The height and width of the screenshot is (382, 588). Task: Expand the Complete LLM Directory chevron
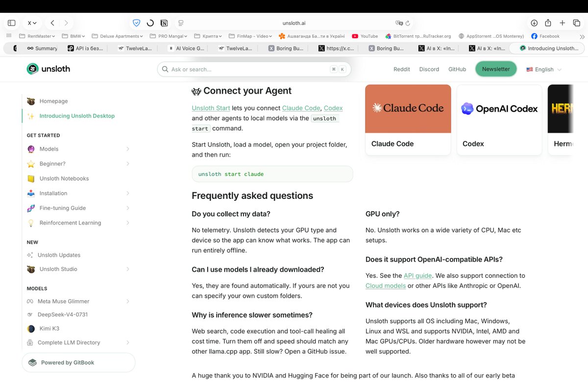coord(127,342)
